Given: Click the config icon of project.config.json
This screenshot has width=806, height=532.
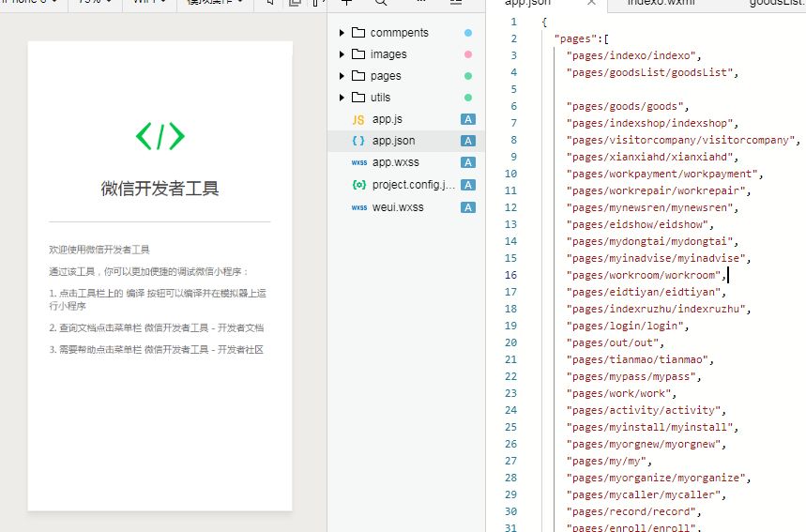Looking at the screenshot, I should click(359, 185).
